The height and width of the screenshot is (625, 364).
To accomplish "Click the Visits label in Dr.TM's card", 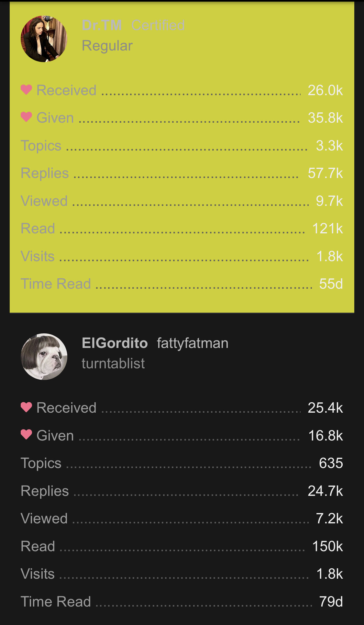I will click(x=38, y=256).
